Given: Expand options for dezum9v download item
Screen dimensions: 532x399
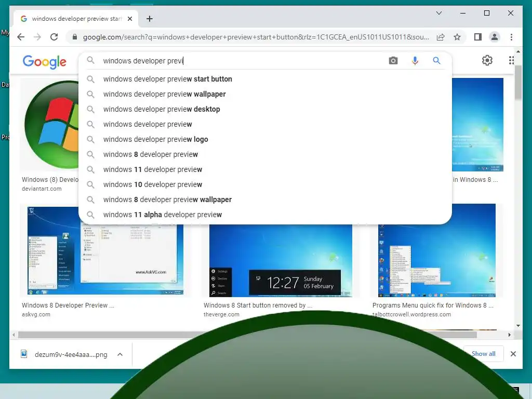Looking at the screenshot, I should (120, 354).
